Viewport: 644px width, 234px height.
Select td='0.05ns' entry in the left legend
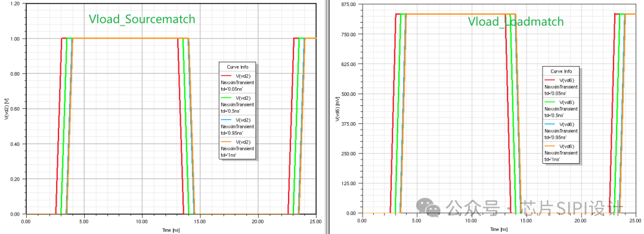point(233,88)
